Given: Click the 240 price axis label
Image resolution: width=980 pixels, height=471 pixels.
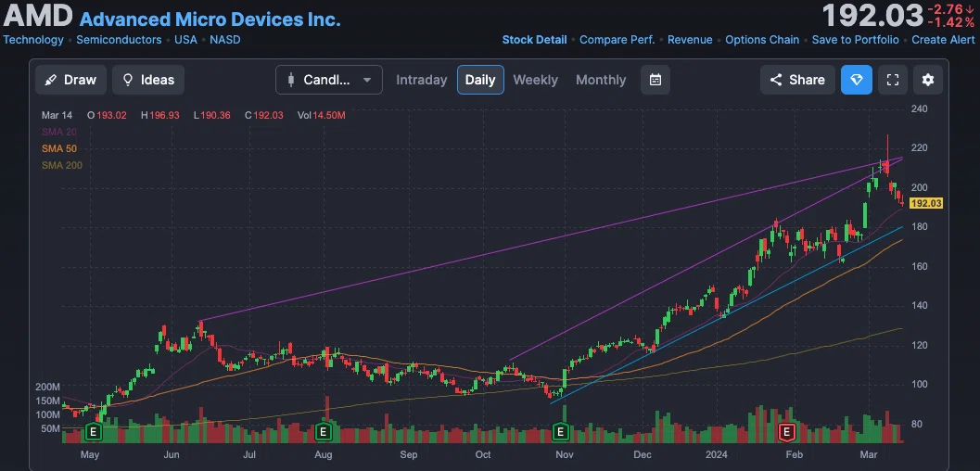Looking at the screenshot, I should tap(920, 108).
